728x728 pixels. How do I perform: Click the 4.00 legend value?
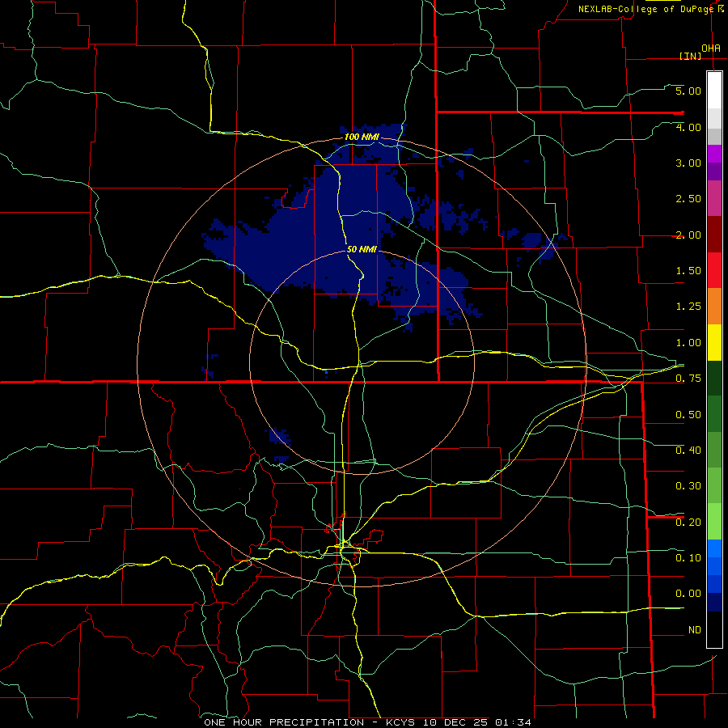tap(688, 127)
